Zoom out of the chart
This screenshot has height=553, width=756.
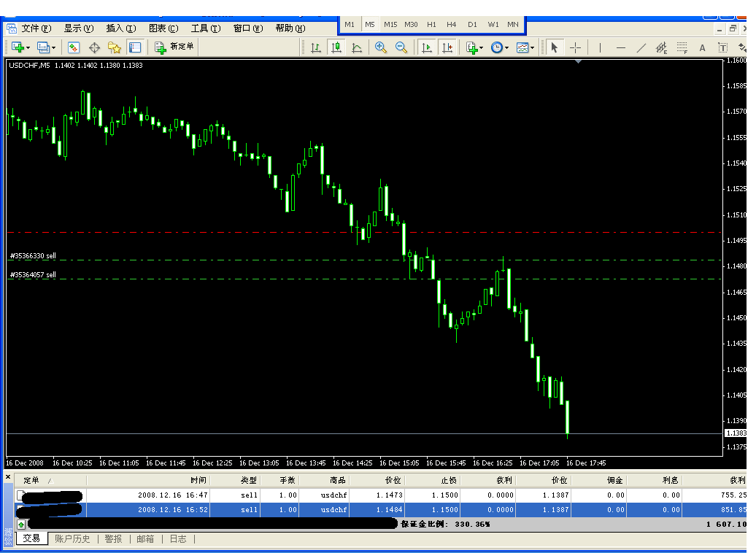(x=401, y=47)
